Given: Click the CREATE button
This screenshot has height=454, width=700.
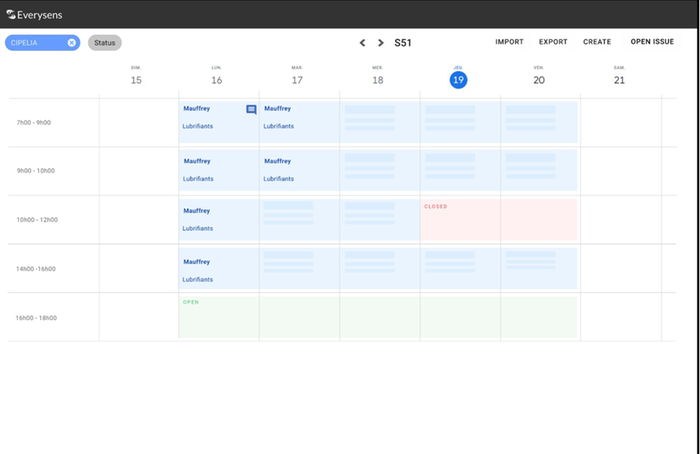Looking at the screenshot, I should [x=597, y=42].
